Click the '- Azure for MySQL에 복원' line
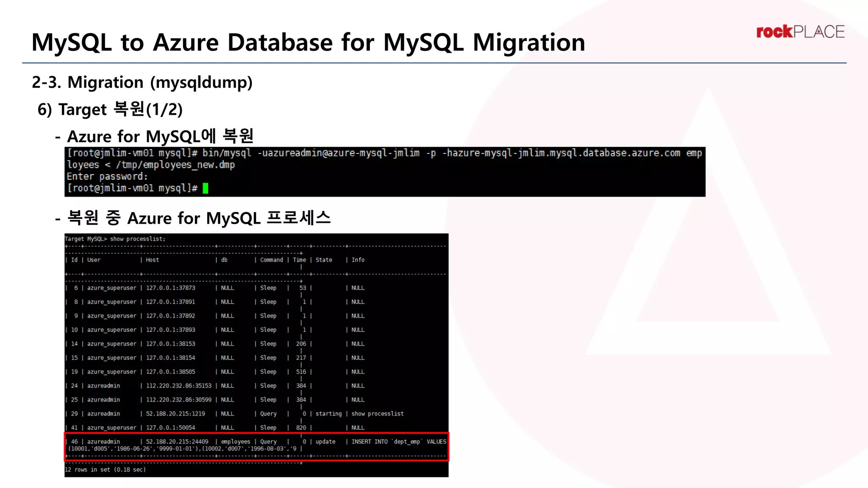 [155, 136]
